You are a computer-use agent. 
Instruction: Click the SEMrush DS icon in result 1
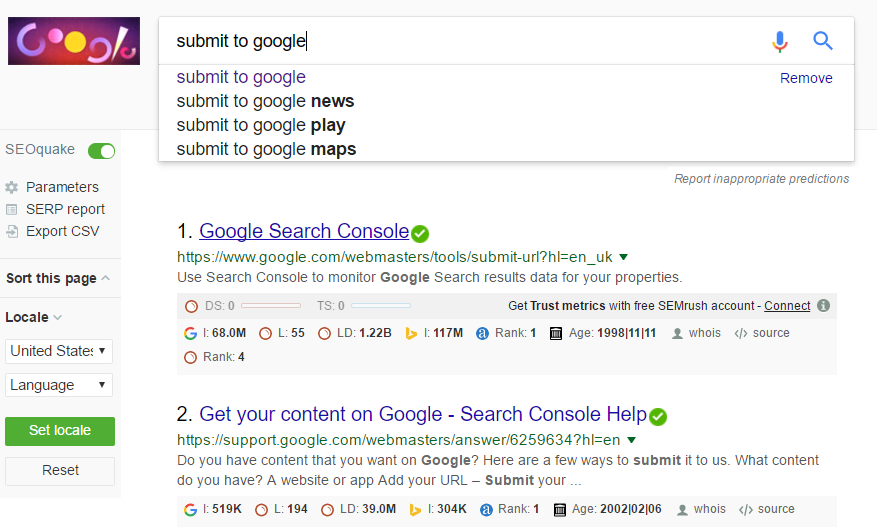coord(191,306)
